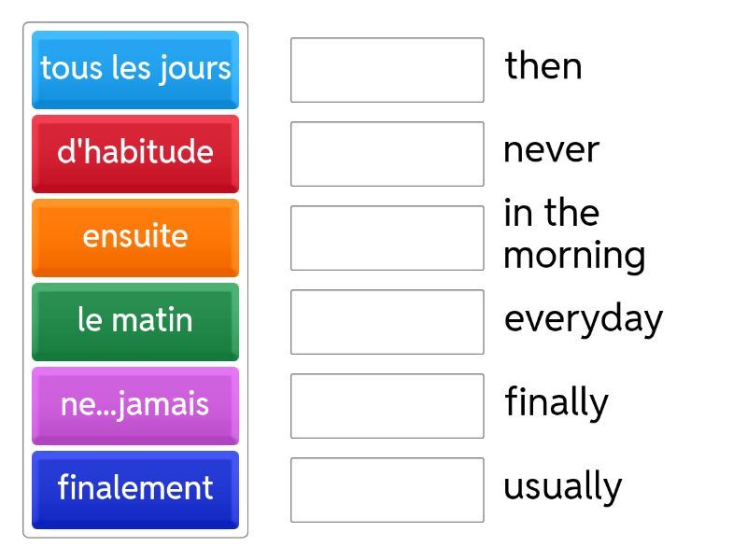
Task: Select the dark blue 'finalement' tile
Action: 135,489
